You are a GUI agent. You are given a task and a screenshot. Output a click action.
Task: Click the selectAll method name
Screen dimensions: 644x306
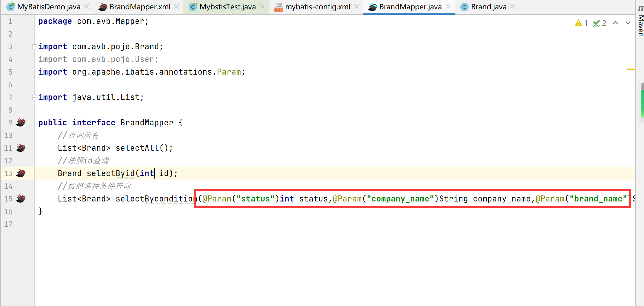pos(137,148)
